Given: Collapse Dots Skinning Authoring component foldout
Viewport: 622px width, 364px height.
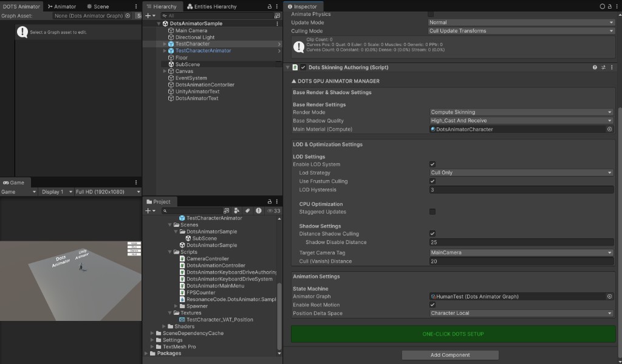Looking at the screenshot, I should (287, 67).
